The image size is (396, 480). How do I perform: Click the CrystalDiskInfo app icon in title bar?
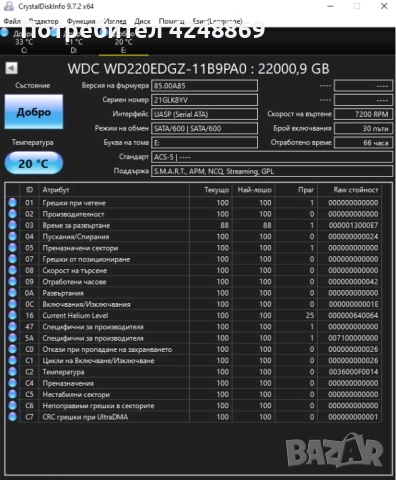9,6
